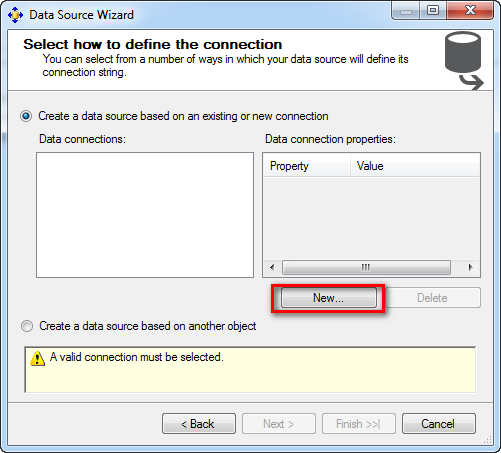Click the Finish >>| button
This screenshot has width=501, height=453.
coord(359,424)
